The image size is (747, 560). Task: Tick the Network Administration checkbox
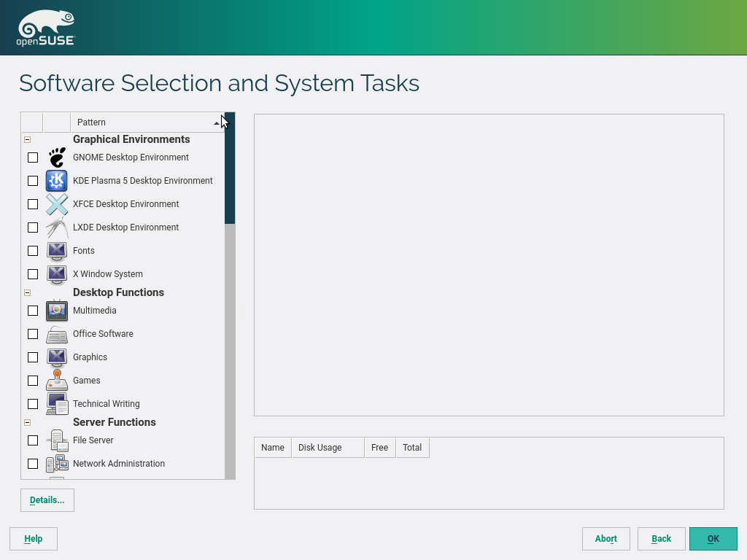click(33, 464)
